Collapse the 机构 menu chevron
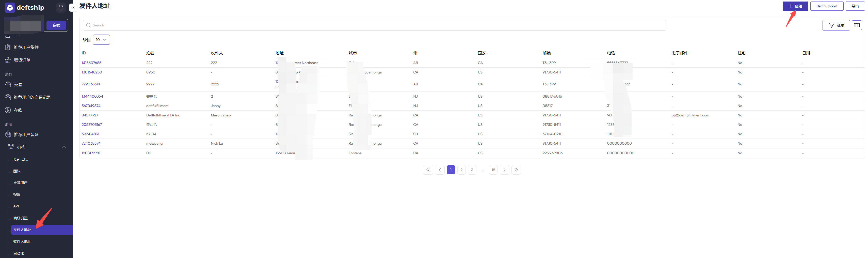Viewport: 868px width, 258px height. click(x=64, y=147)
